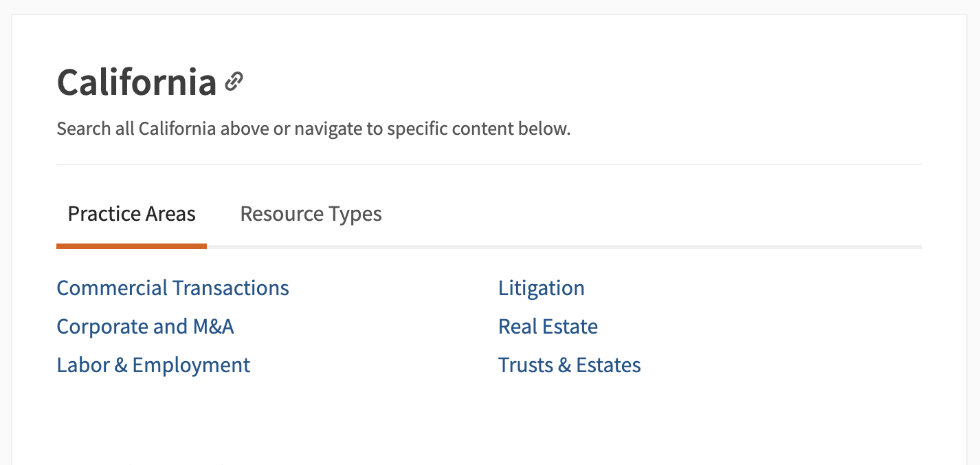The image size is (980, 465).
Task: Click the Labor & Employment hyperlink
Action: (153, 365)
